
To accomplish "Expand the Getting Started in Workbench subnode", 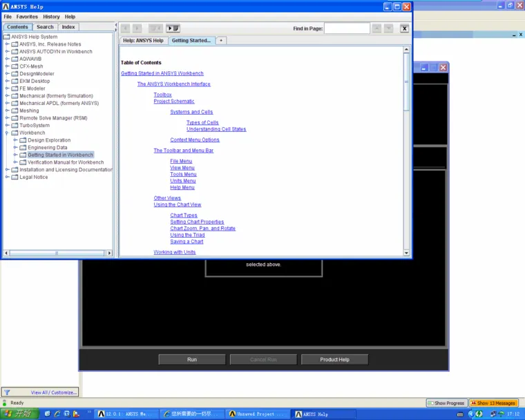I will [15, 155].
